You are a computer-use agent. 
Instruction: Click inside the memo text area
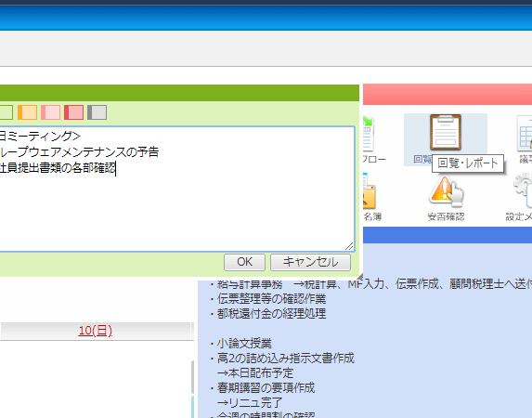[176, 189]
